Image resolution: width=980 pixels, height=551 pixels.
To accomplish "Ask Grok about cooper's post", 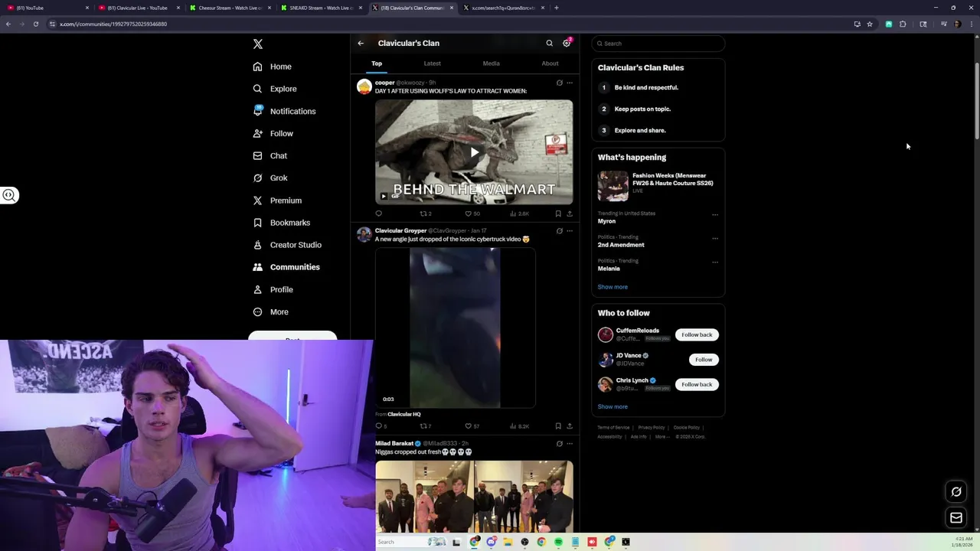I will click(559, 83).
